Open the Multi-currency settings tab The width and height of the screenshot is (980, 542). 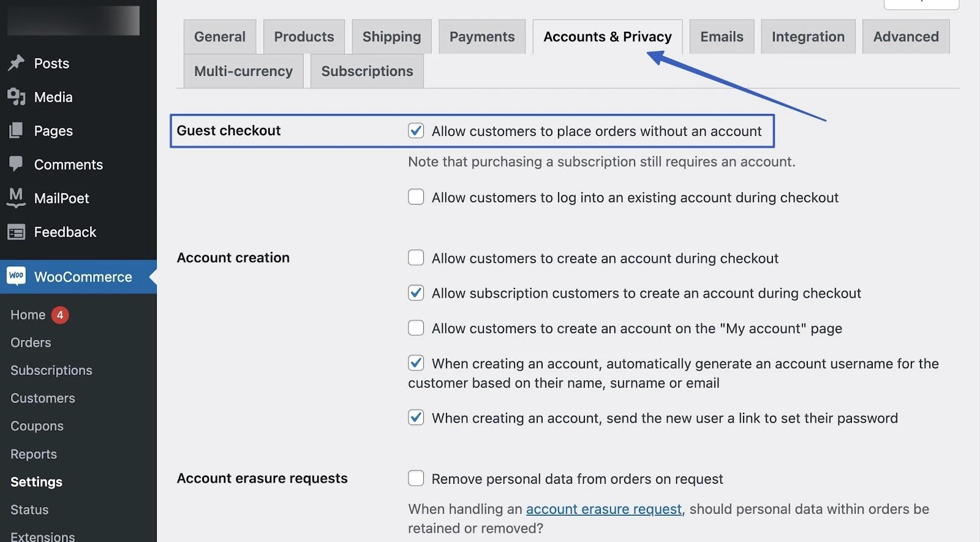(x=243, y=71)
